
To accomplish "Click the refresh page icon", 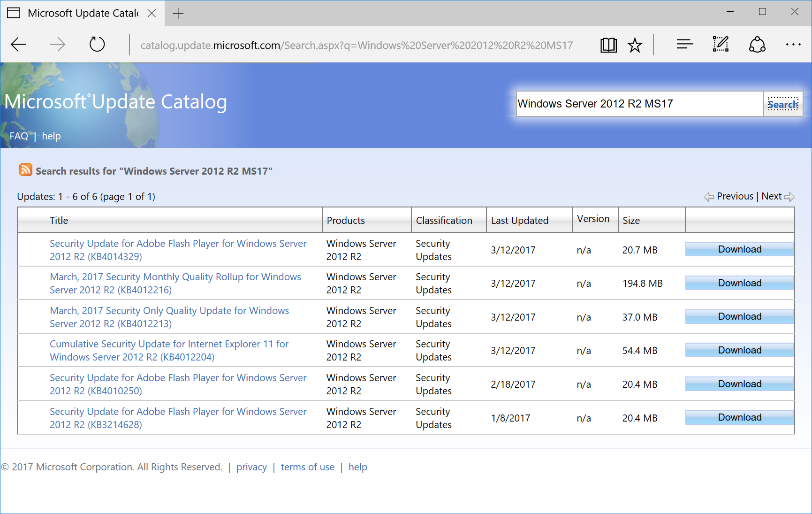I will tap(97, 45).
